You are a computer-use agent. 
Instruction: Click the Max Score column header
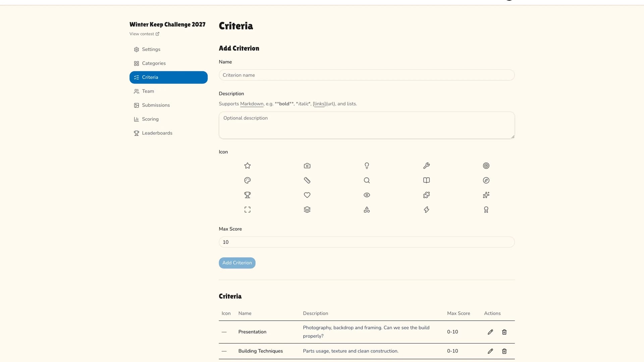click(x=458, y=313)
